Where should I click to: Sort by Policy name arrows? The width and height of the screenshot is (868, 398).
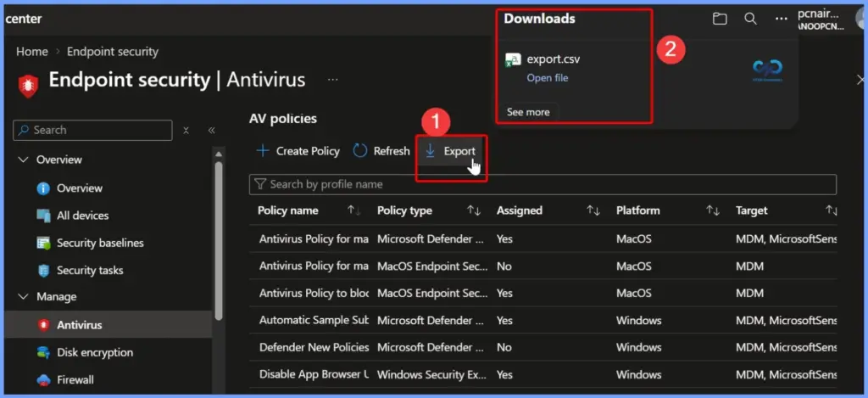click(353, 210)
